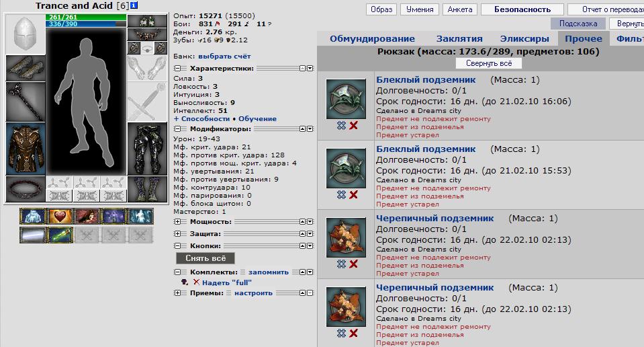Select the equipped necklace slot

[148, 34]
